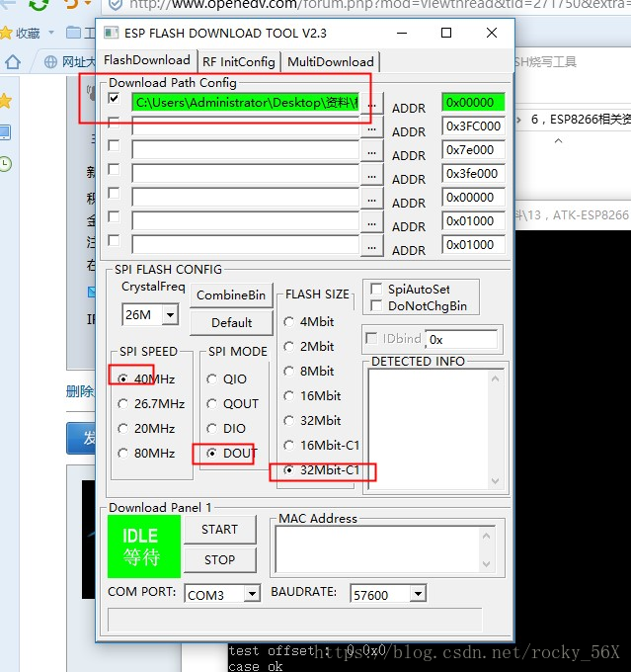
Task: Click the green firmware path field
Action: [246, 103]
